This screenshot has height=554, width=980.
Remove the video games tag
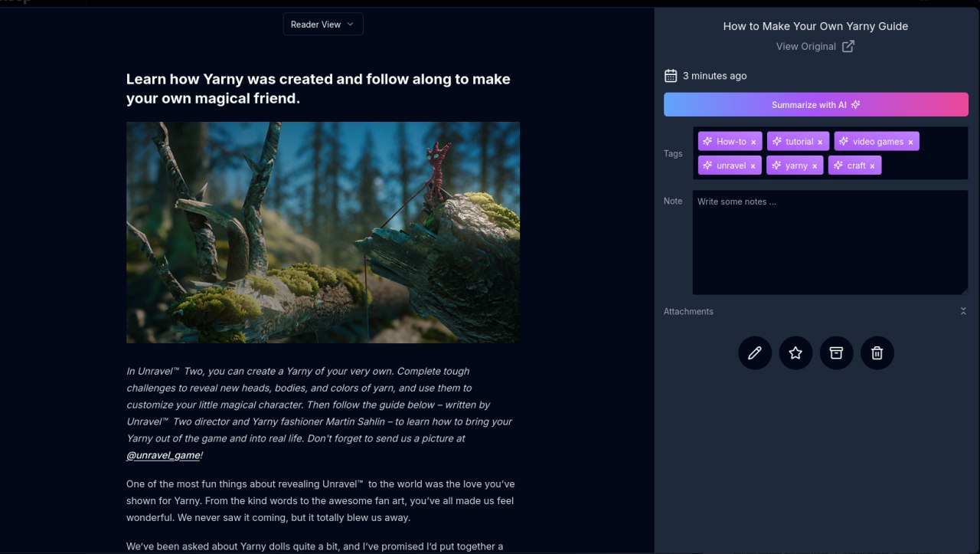(x=910, y=143)
